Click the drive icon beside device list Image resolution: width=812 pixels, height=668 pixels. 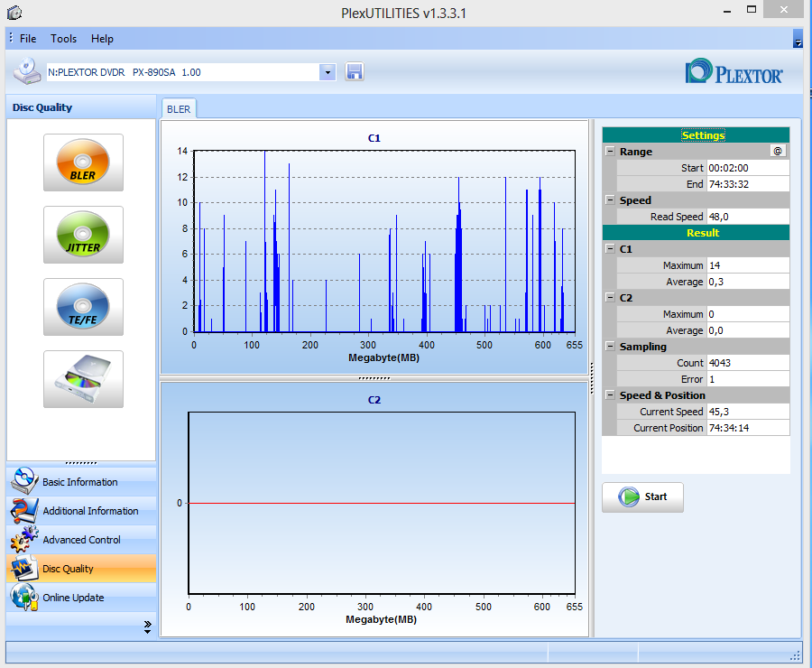27,71
